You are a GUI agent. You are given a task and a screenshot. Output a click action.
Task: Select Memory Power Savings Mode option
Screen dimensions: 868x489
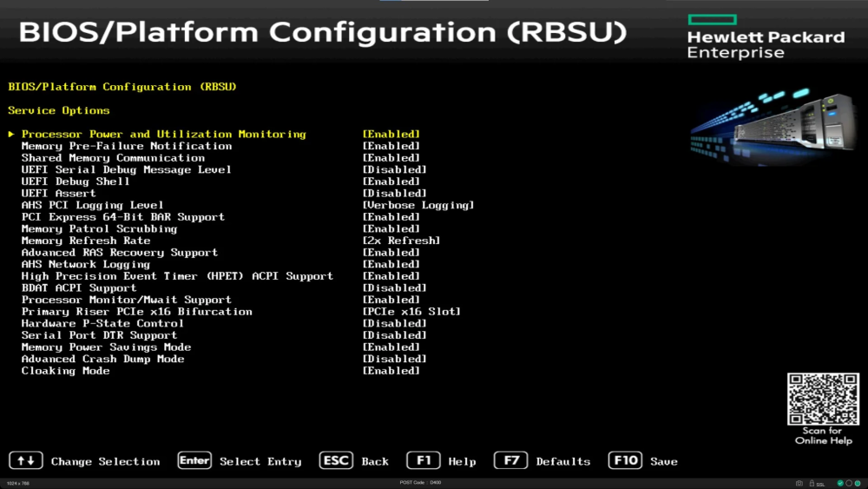point(106,347)
